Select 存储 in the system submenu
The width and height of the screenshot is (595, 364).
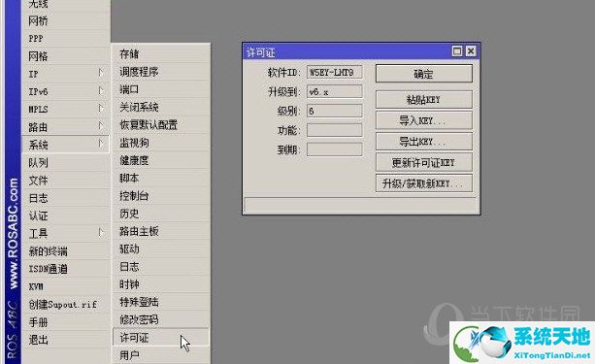coord(161,54)
